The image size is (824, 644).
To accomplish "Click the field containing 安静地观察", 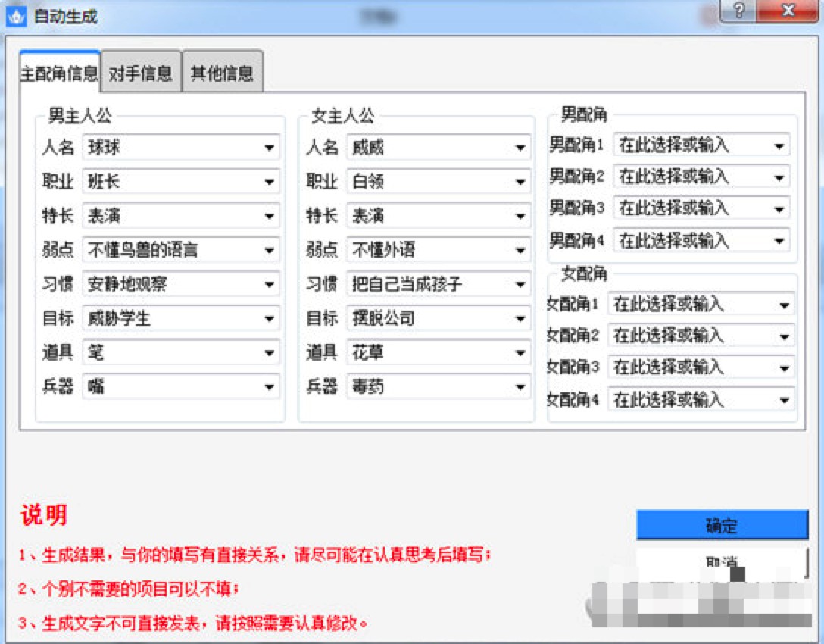I will pyautogui.click(x=181, y=284).
